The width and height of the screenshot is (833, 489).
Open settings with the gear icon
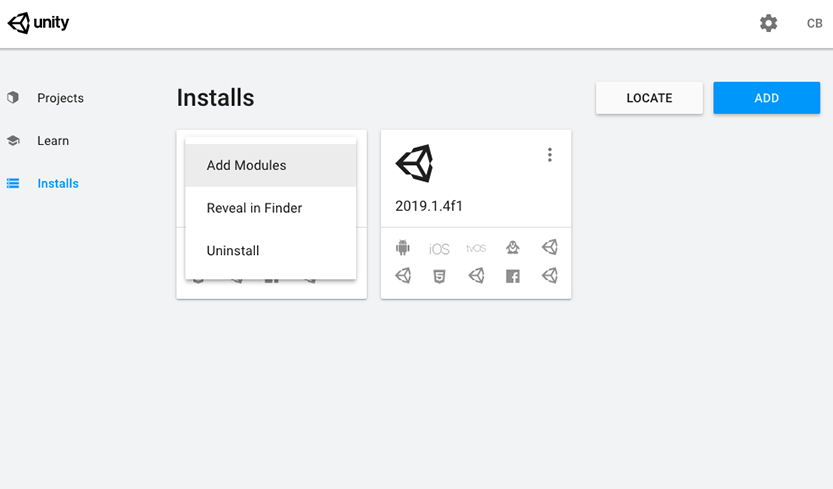tap(768, 23)
